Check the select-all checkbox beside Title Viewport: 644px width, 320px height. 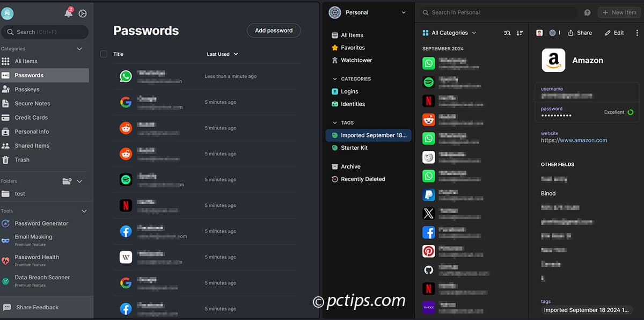tap(104, 54)
